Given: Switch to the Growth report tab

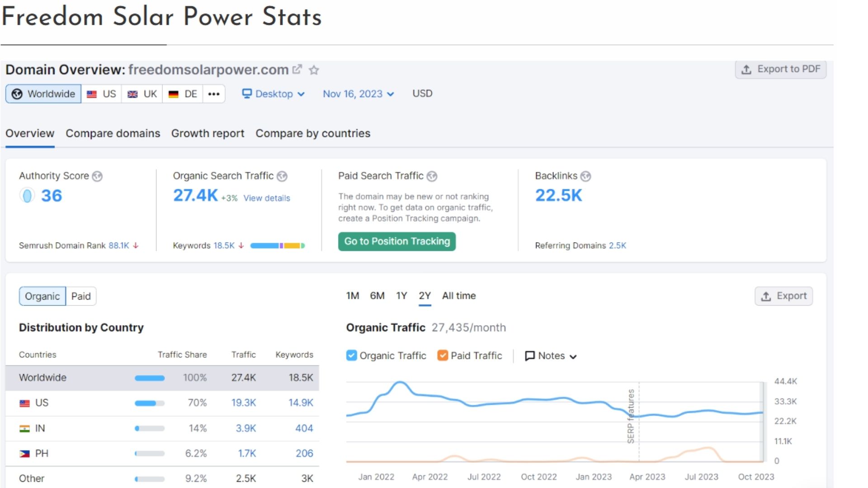Looking at the screenshot, I should [x=208, y=134].
